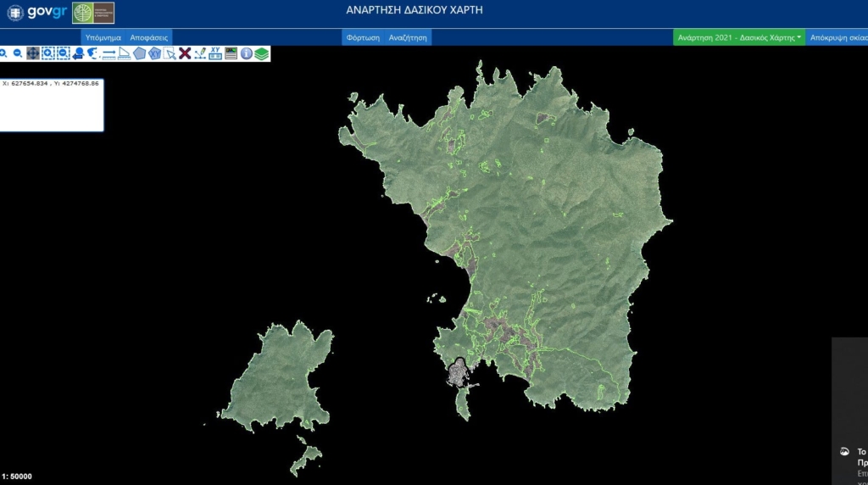
Task: Select the draw polygon tool
Action: 139,53
